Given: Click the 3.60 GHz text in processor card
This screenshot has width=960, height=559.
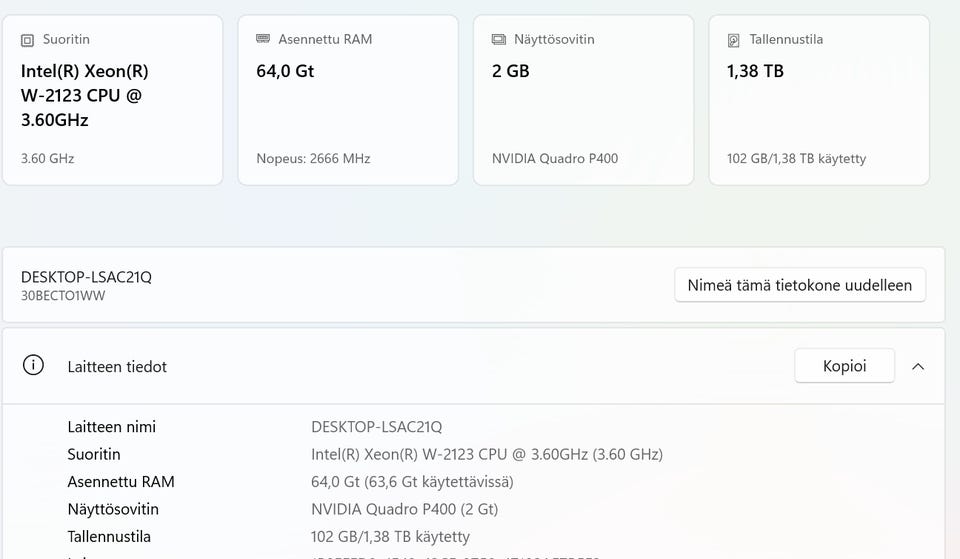Looking at the screenshot, I should [47, 159].
